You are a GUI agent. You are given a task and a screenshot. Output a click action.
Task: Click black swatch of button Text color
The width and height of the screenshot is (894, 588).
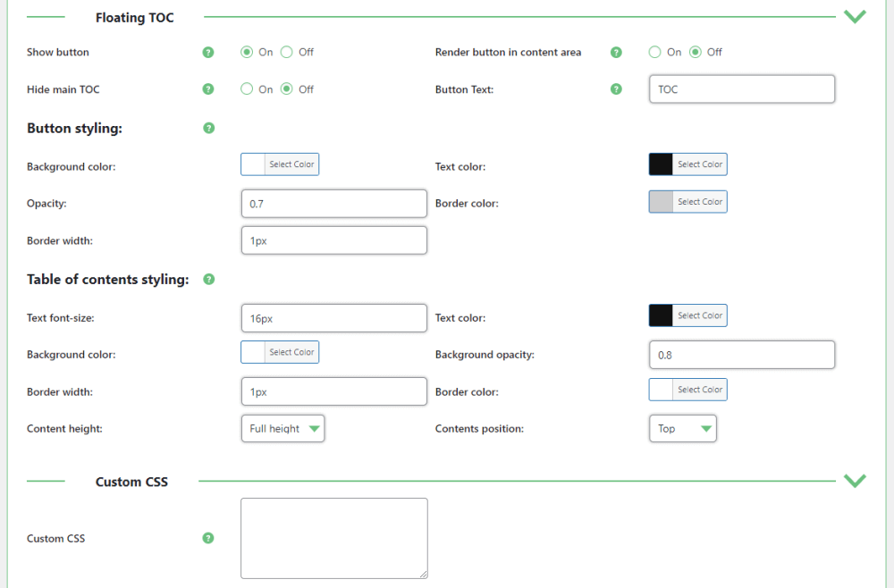(661, 164)
